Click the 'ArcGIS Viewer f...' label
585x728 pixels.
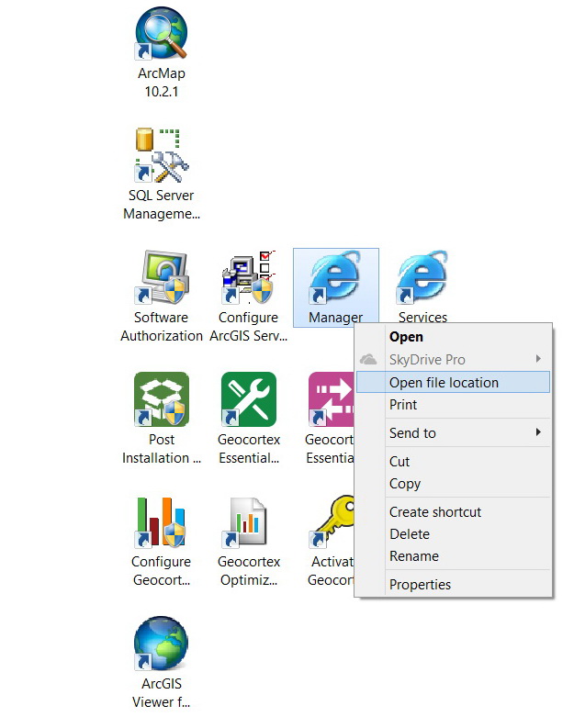pyautogui.click(x=161, y=693)
